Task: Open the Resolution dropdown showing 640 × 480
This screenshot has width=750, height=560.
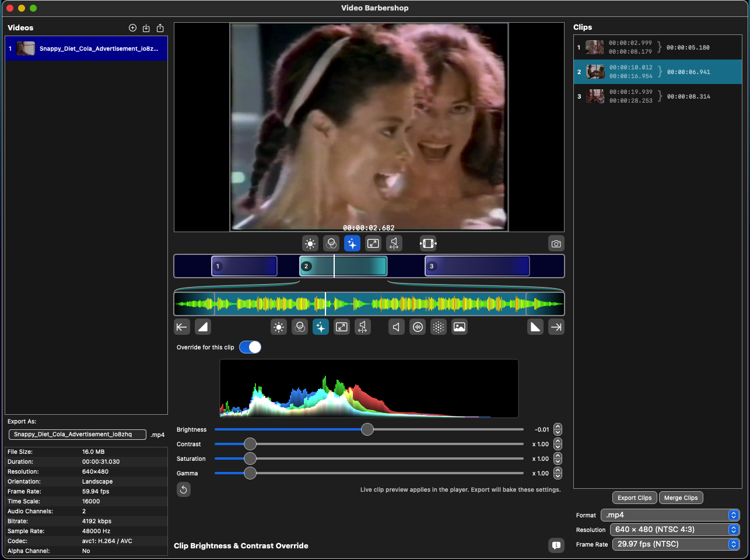Action: [x=675, y=530]
